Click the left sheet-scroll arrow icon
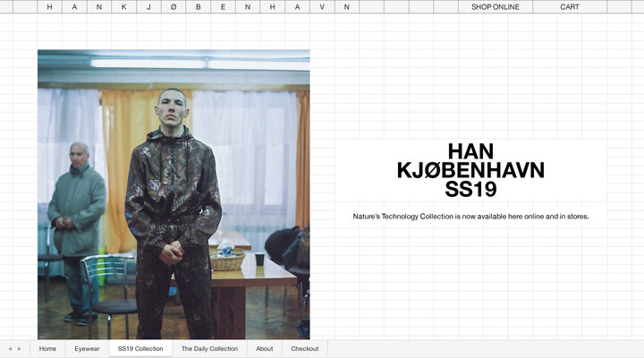The height and width of the screenshot is (358, 644). [10, 349]
